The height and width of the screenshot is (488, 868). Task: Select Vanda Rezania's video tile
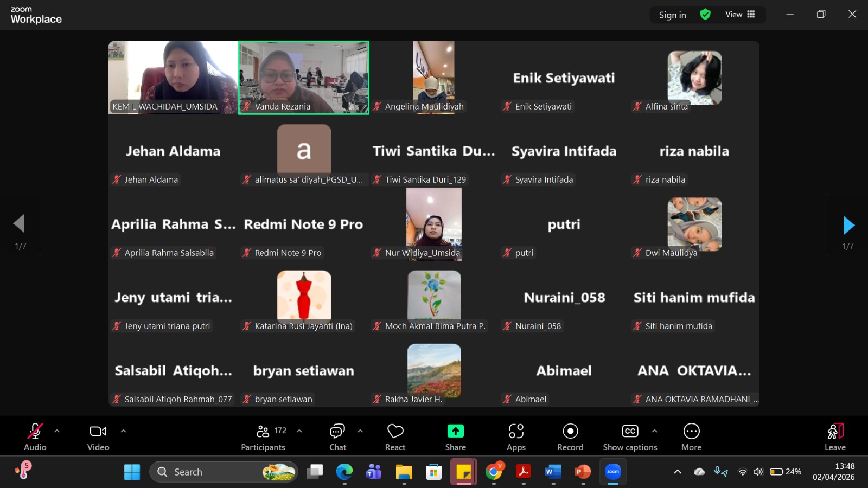pyautogui.click(x=304, y=78)
